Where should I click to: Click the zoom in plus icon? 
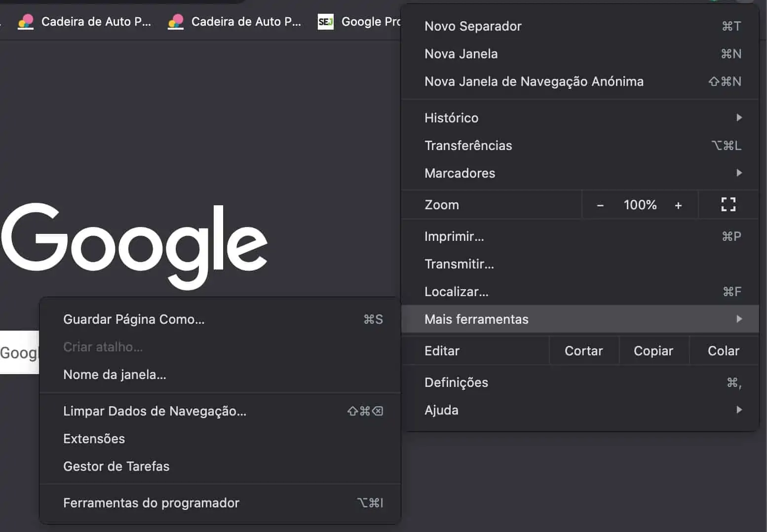tap(679, 204)
